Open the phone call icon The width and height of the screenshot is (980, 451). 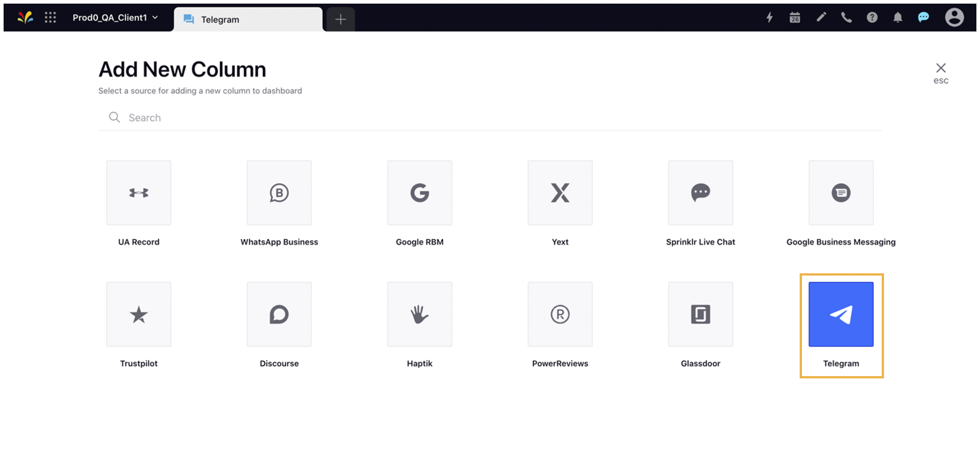pos(847,18)
